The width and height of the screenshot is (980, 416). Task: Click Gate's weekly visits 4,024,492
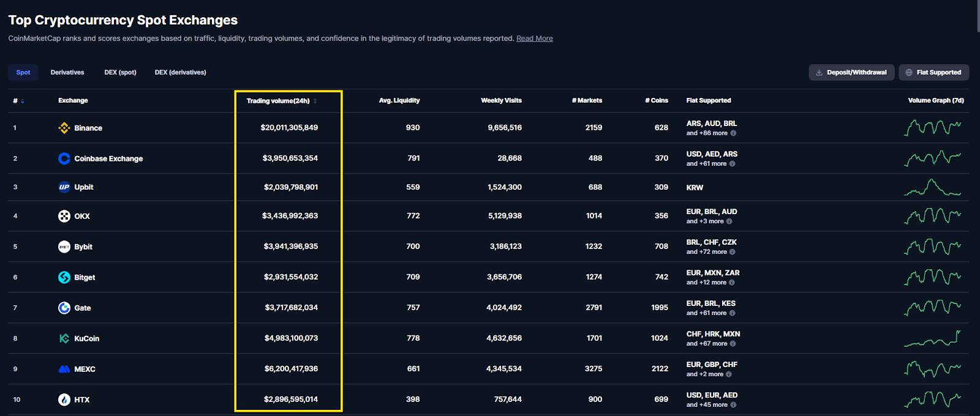(504, 308)
